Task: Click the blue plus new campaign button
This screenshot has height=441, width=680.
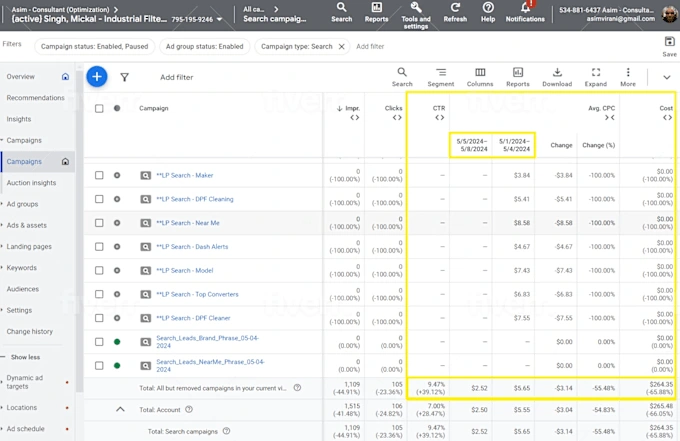Action: click(97, 77)
